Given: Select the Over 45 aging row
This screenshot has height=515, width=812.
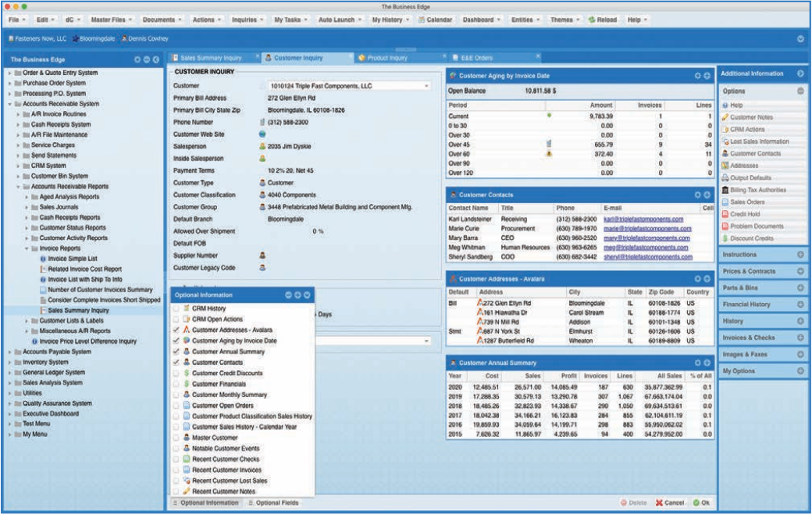Looking at the screenshot, I should (579, 145).
